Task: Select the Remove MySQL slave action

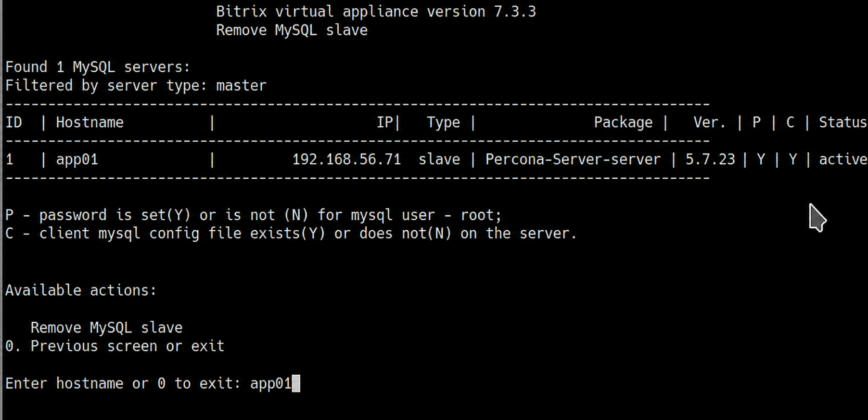Action: 106,328
